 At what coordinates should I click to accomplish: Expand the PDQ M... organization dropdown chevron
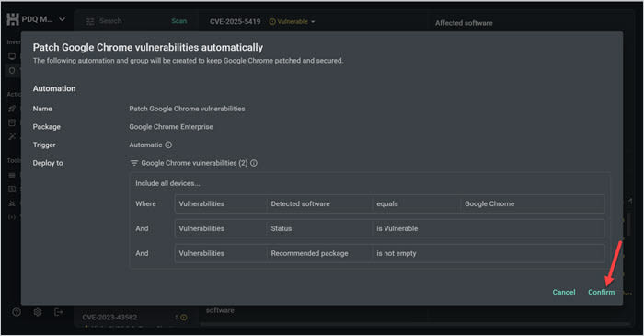pos(62,19)
